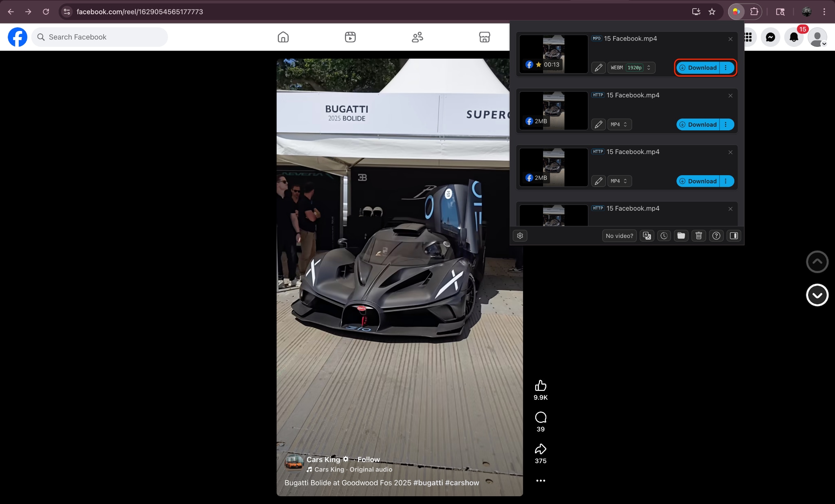Open the reel's three-dot more menu

click(x=541, y=481)
